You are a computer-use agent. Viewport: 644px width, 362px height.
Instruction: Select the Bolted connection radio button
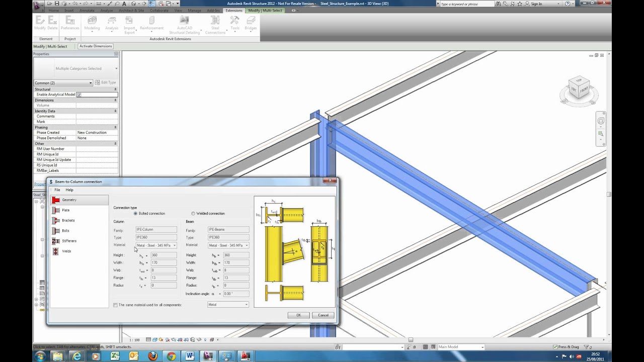pyautogui.click(x=135, y=213)
